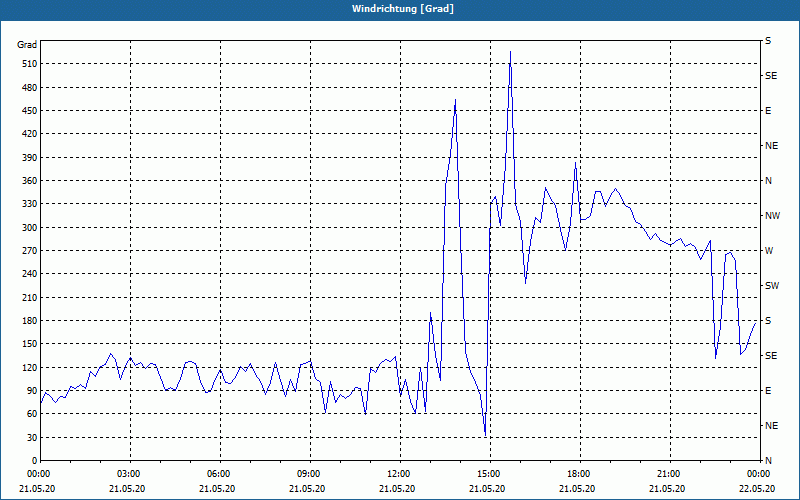Select the 'Grad' axis unit label

tap(27, 45)
